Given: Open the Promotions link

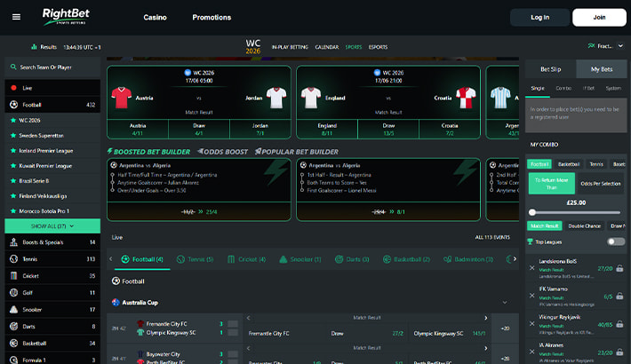Looking at the screenshot, I should 212,17.
